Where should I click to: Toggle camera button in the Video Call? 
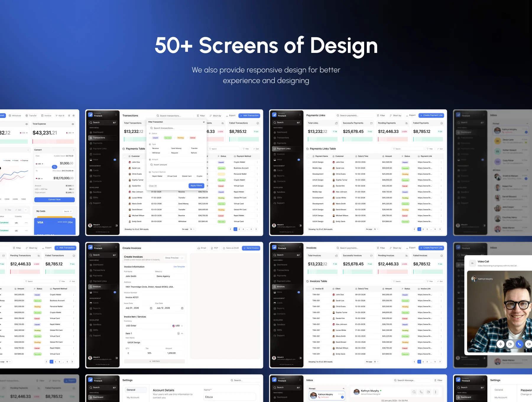pyautogui.click(x=510, y=344)
